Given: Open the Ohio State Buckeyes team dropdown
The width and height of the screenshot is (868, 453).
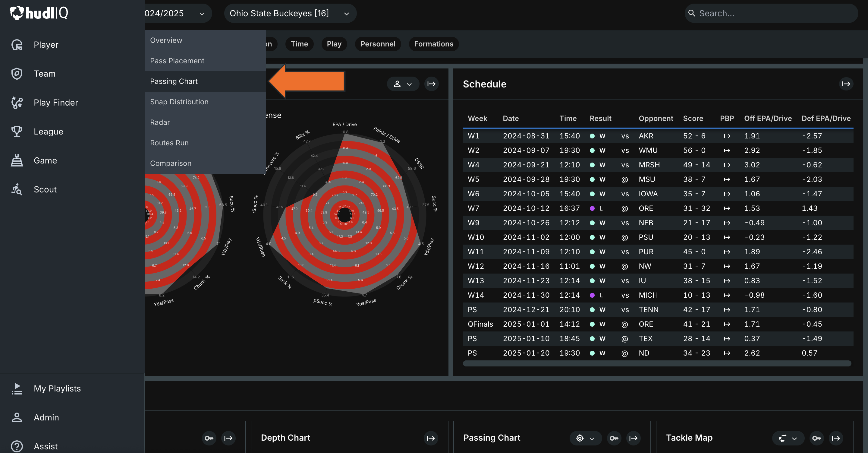Looking at the screenshot, I should coord(290,14).
